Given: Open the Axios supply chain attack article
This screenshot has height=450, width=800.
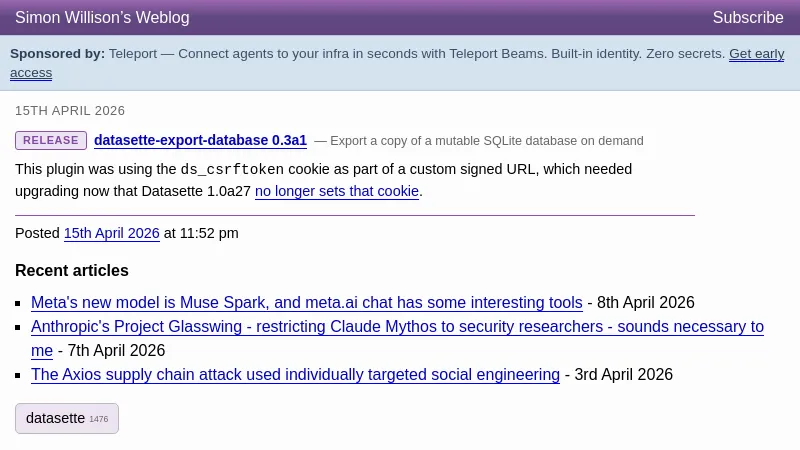Looking at the screenshot, I should (295, 374).
